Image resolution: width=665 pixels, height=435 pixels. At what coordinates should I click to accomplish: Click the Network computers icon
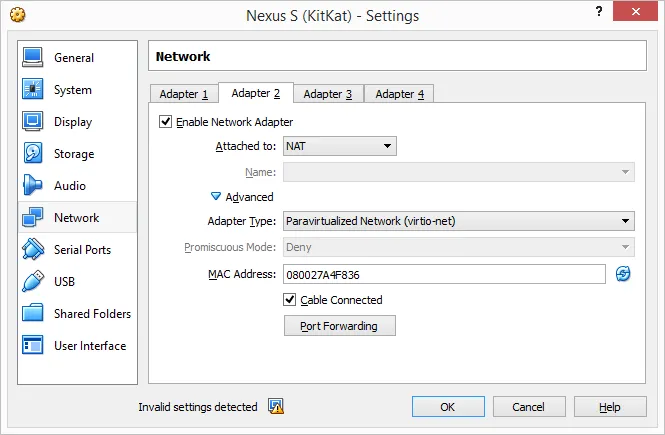tap(33, 217)
